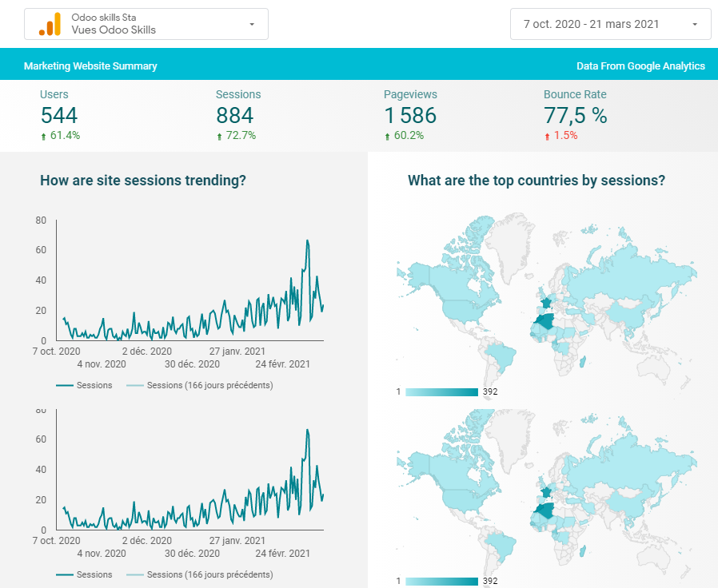Click the date range dropdown arrow
718x588 pixels.
[695, 25]
